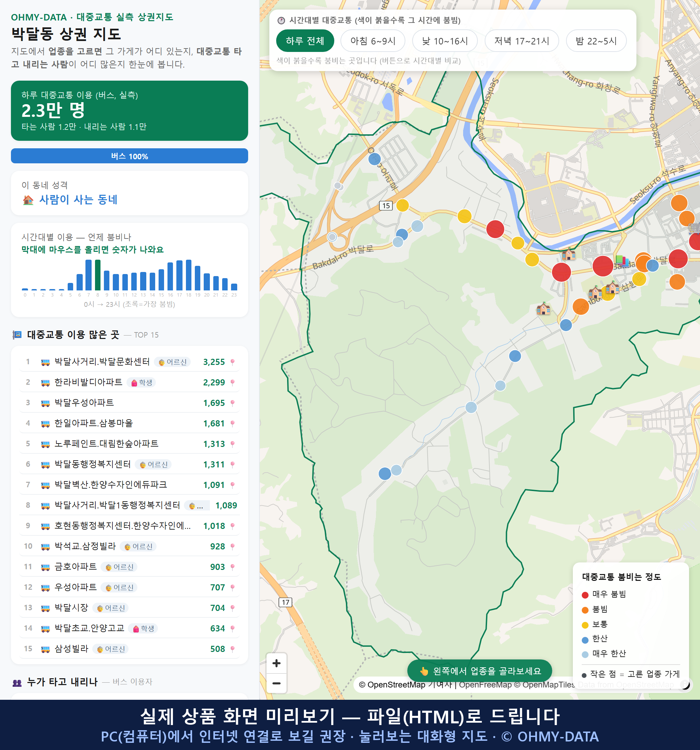Click the hour 7 bar in the chart
The width and height of the screenshot is (700, 750).
pyautogui.click(x=89, y=275)
